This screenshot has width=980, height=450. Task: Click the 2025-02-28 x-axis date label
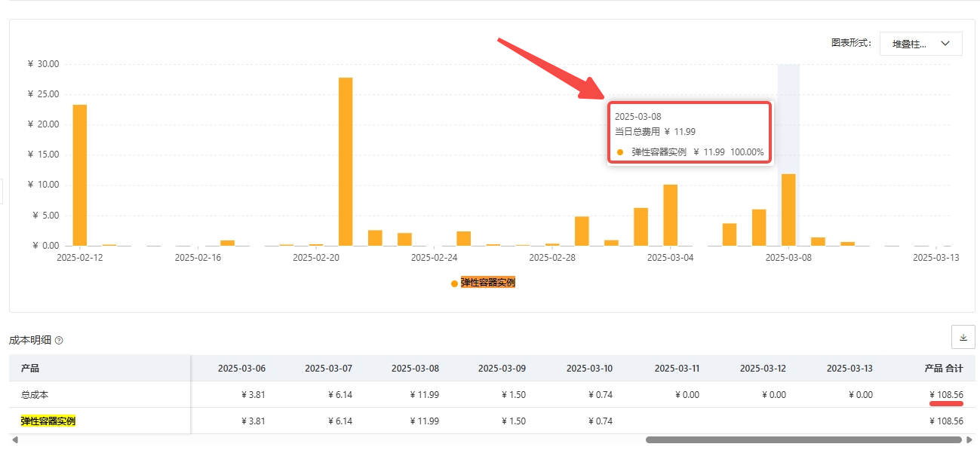(x=552, y=257)
